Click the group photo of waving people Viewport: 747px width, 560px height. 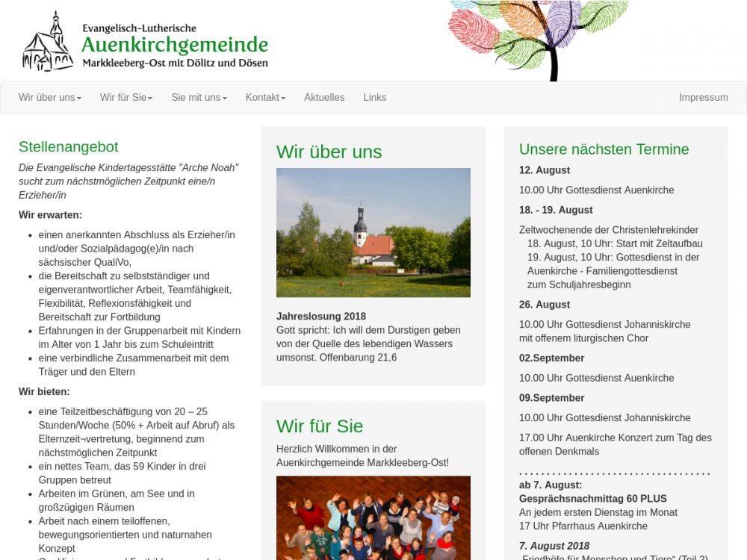(373, 517)
